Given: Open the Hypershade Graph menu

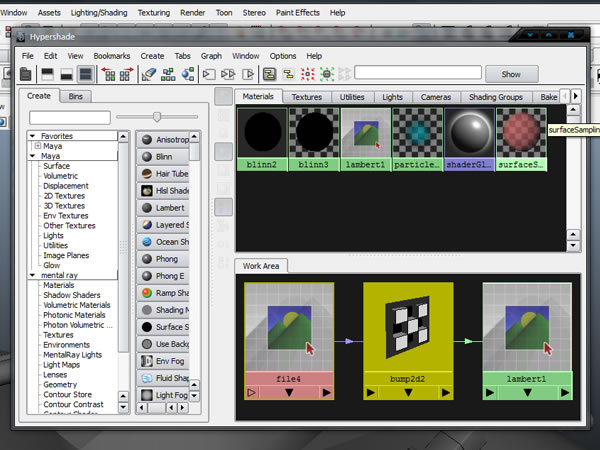Looking at the screenshot, I should click(x=211, y=56).
